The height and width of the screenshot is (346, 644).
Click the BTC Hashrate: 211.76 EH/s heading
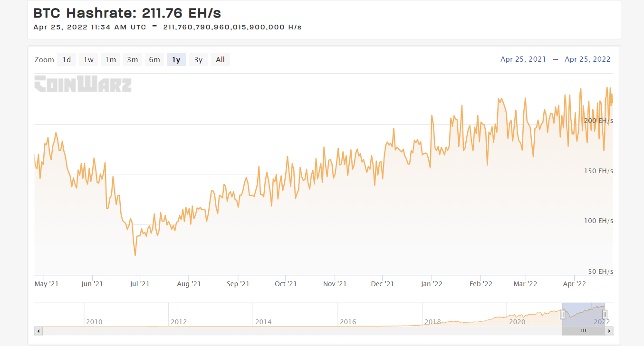coord(127,13)
